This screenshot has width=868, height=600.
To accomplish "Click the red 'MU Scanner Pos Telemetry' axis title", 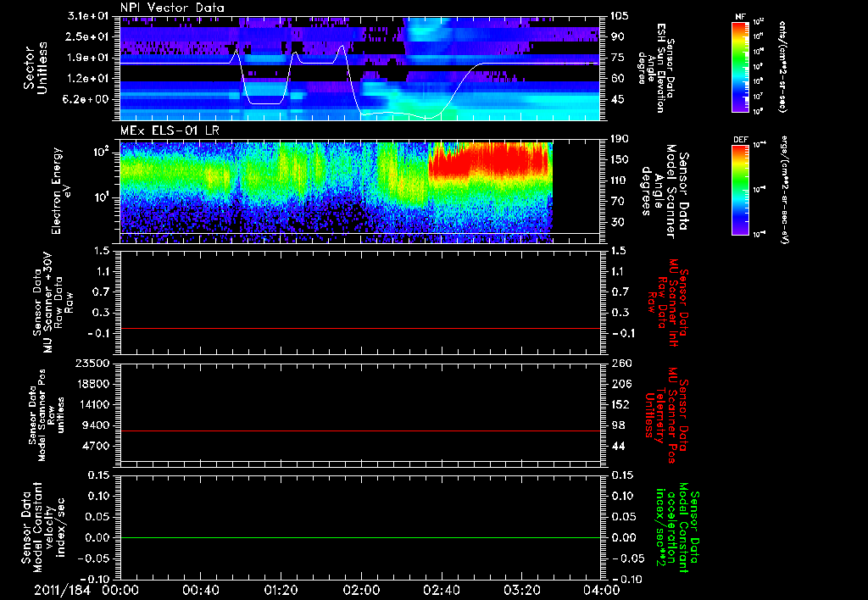I will point(666,415).
